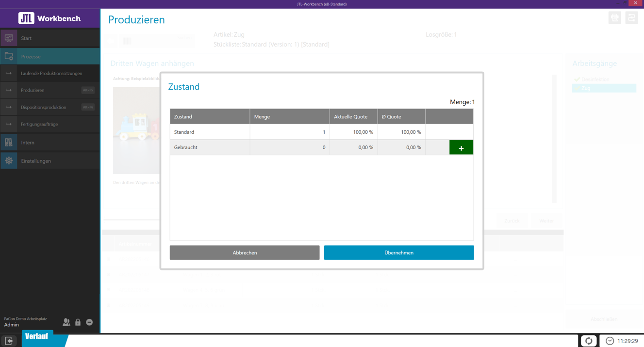Click the Intern sidebar icon

tap(10, 142)
